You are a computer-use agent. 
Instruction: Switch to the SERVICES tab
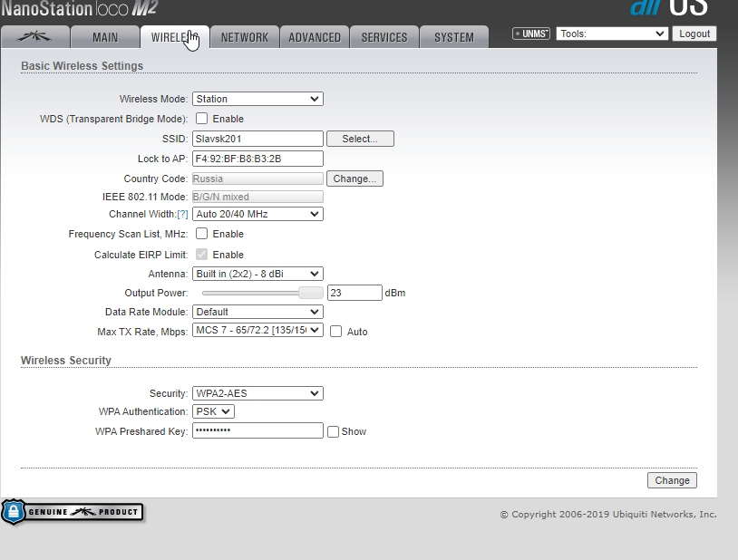tap(384, 37)
